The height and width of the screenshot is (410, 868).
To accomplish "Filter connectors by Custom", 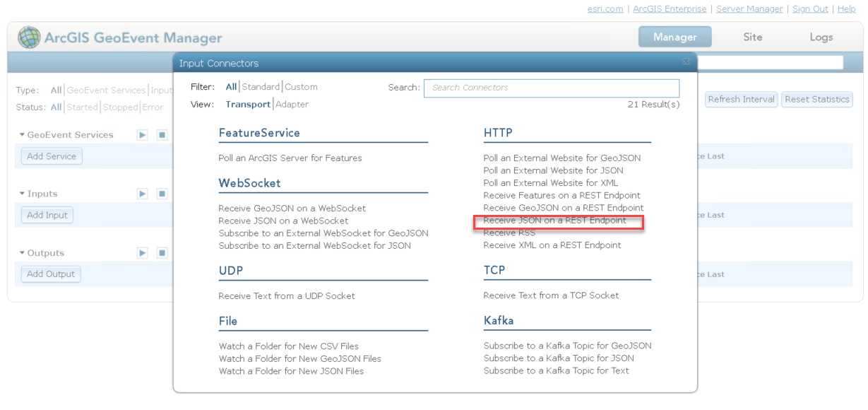I will (302, 87).
